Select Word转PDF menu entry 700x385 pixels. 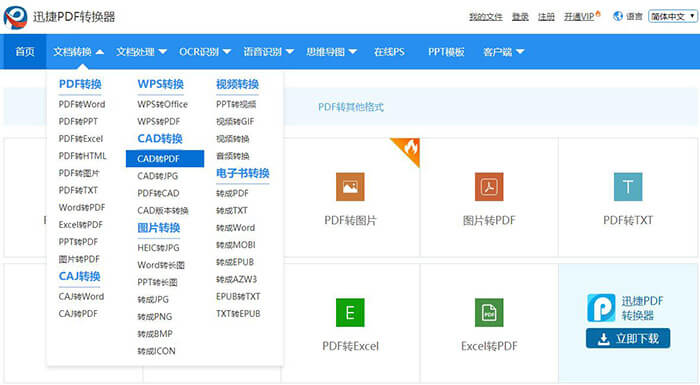click(x=82, y=208)
